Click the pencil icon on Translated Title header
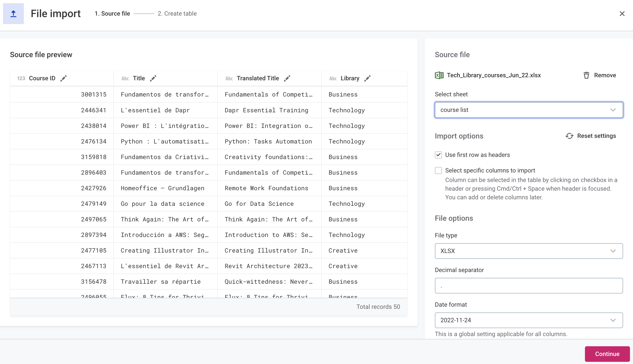 (287, 78)
